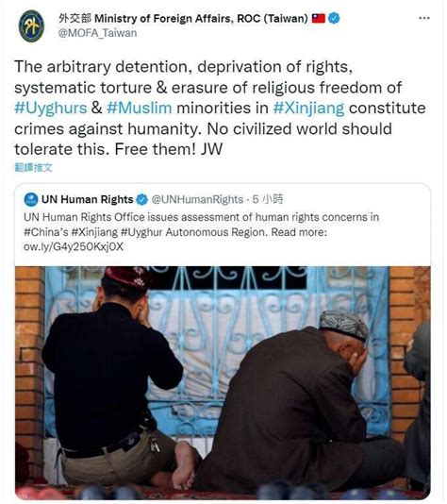Open the MOFA Taiwan profile avatar
The image size is (447, 504).
[31, 26]
